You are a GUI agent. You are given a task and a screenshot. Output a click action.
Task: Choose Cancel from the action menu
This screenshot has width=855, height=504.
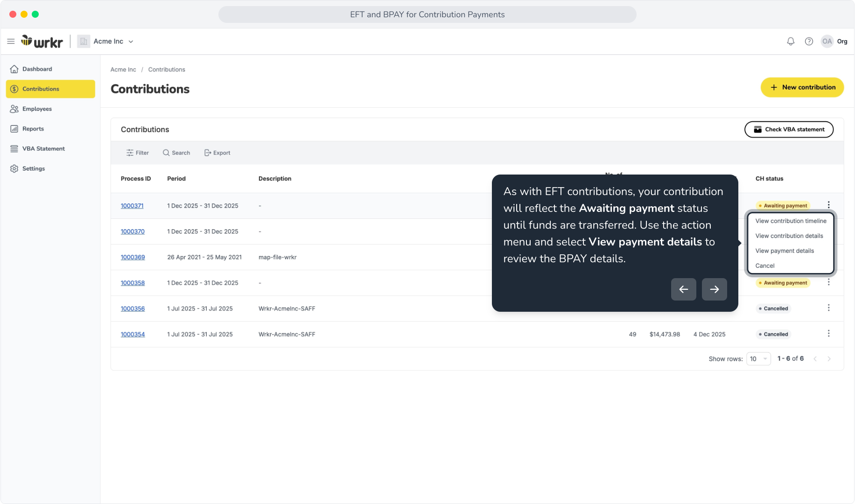pyautogui.click(x=764, y=266)
